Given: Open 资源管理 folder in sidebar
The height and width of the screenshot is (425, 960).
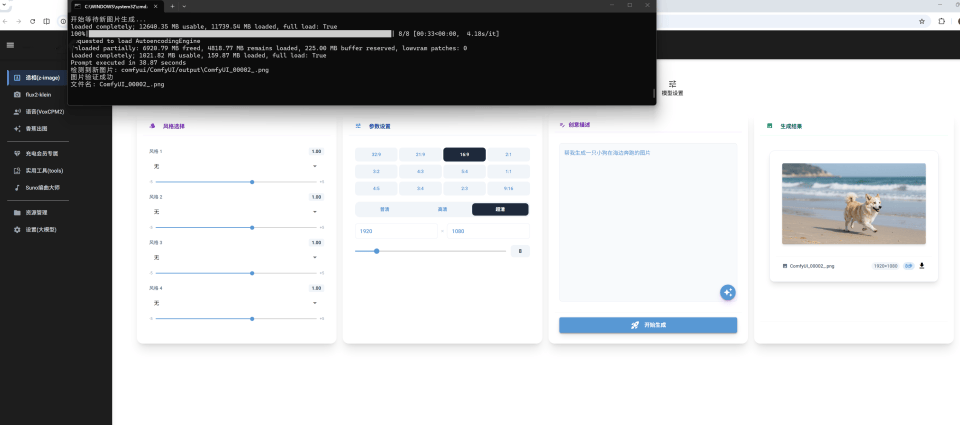Looking at the screenshot, I should coord(36,213).
